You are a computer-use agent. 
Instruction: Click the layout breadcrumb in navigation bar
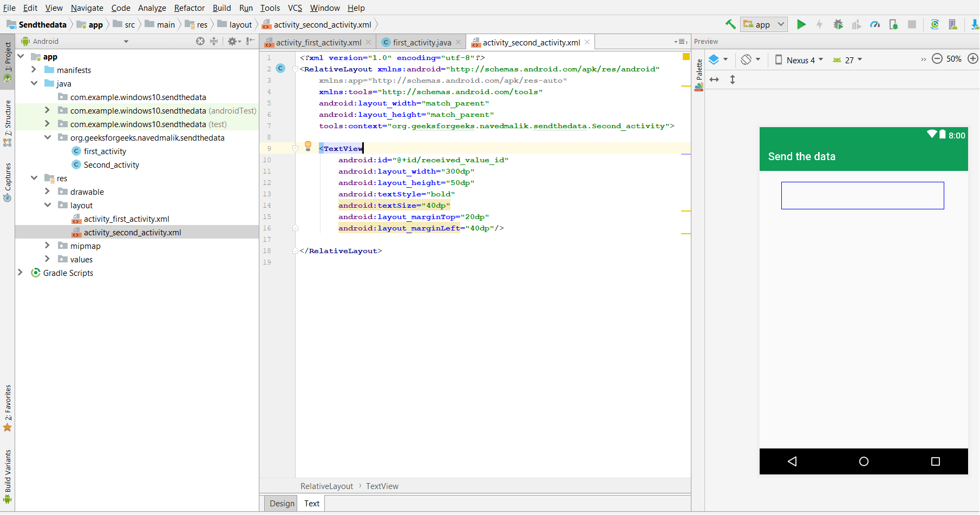click(235, 24)
